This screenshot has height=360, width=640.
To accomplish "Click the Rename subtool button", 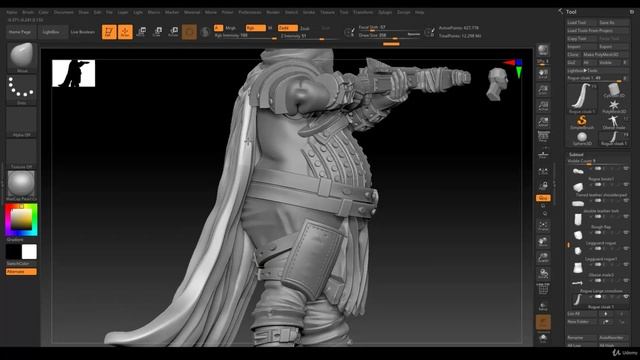I will tap(582, 338).
